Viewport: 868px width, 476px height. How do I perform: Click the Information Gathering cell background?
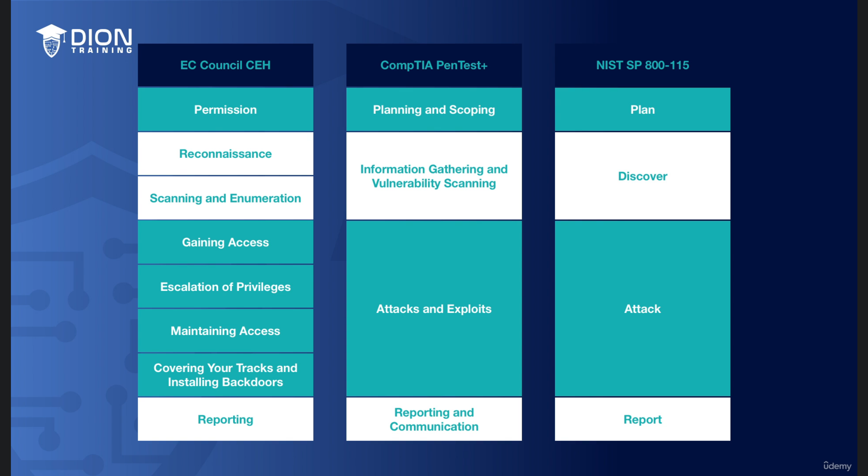[x=426, y=176]
